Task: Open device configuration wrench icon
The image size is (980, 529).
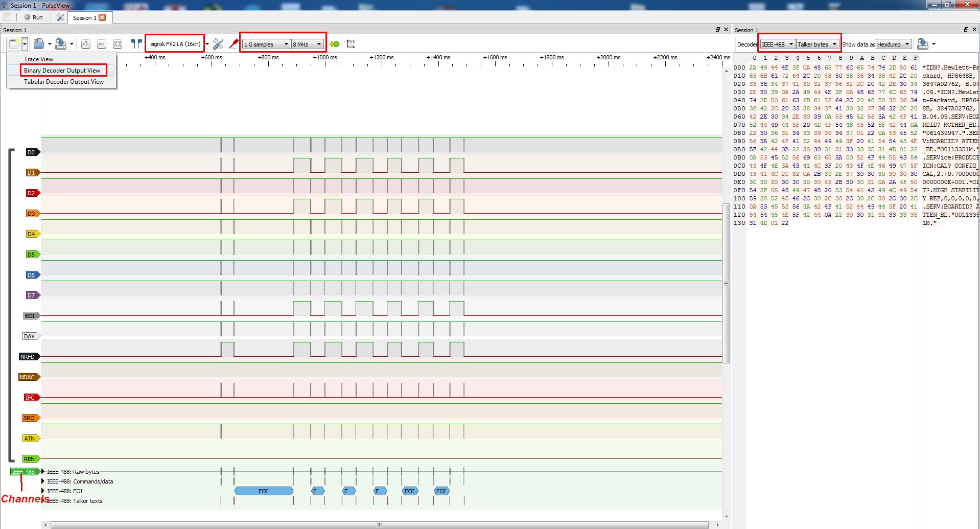Action: click(x=218, y=44)
